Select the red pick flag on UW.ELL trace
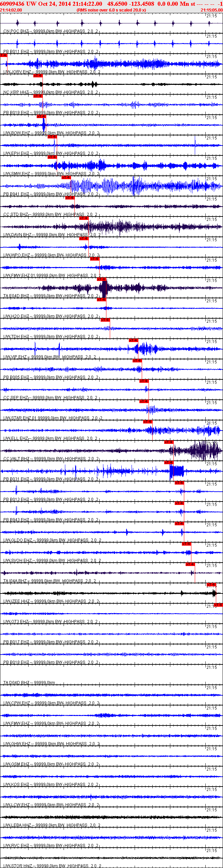This screenshot has height=868, width=223. (148, 422)
